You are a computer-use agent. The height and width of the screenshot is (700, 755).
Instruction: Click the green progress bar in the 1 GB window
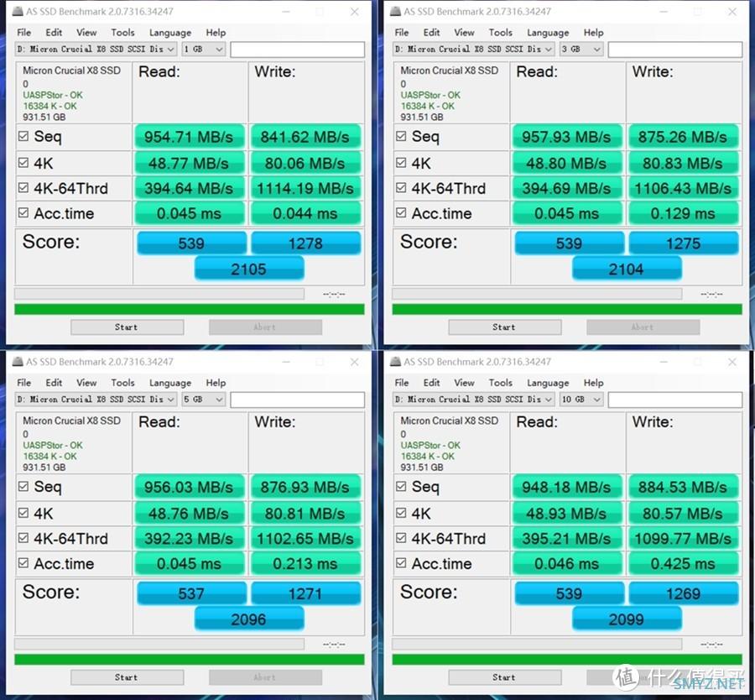[190, 309]
